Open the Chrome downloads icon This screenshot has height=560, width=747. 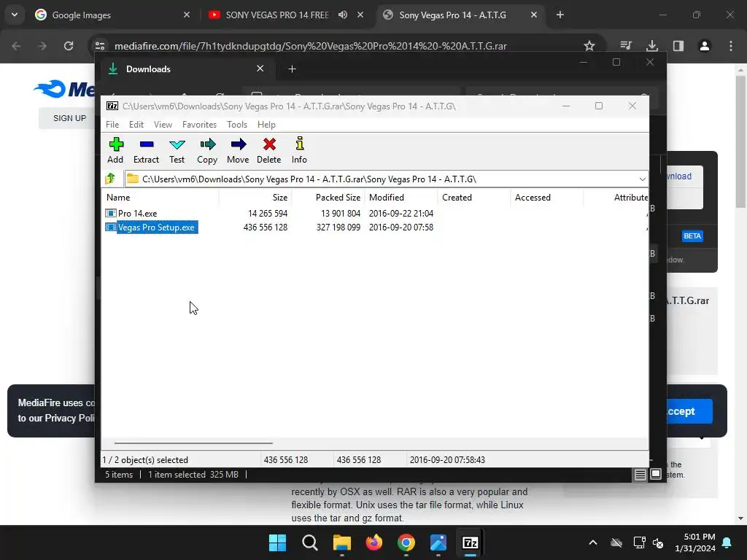pyautogui.click(x=652, y=46)
